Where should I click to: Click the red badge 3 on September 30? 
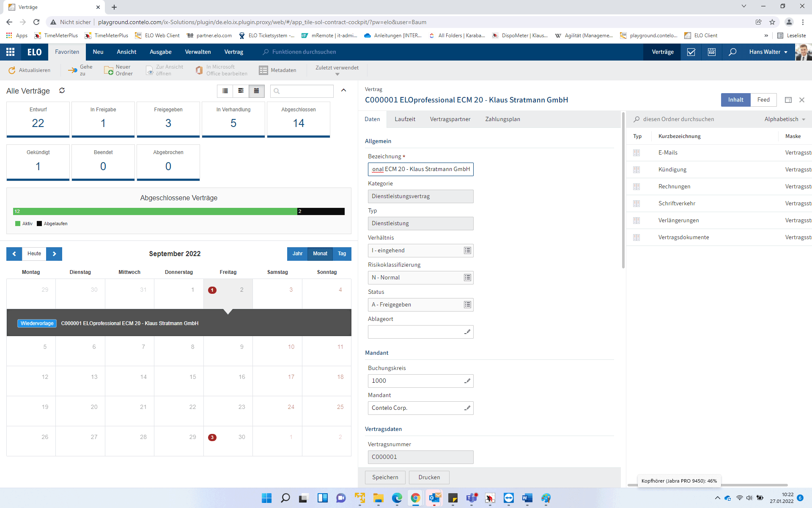[x=212, y=437]
